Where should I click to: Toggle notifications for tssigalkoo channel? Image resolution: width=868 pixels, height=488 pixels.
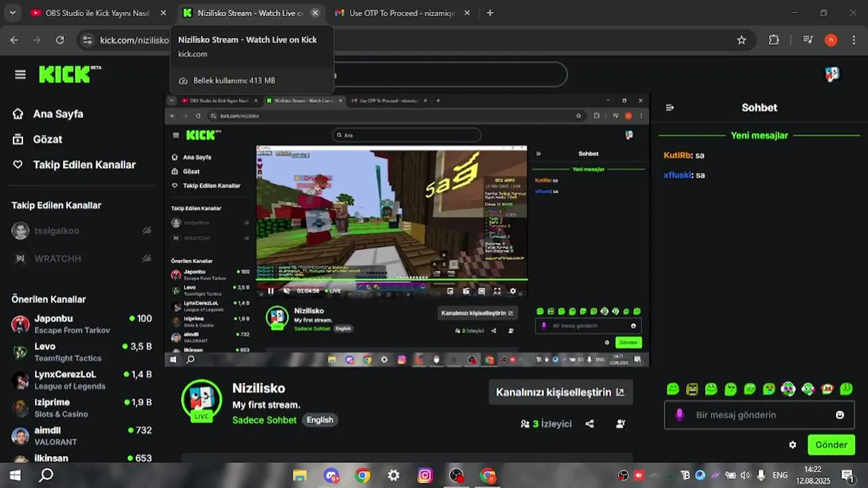tap(146, 231)
